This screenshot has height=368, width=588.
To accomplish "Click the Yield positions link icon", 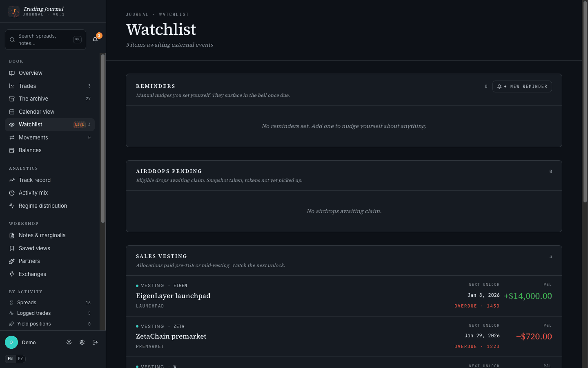I will click(11, 324).
